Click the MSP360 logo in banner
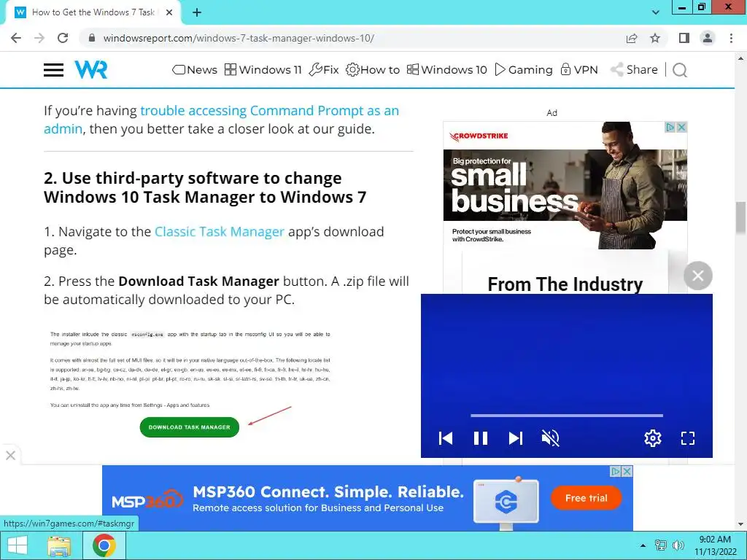Screen dimensions: 747x560 pyautogui.click(x=147, y=499)
